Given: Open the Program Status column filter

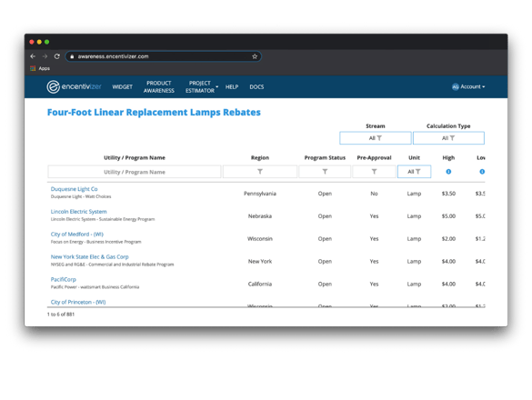Looking at the screenshot, I should click(x=325, y=172).
